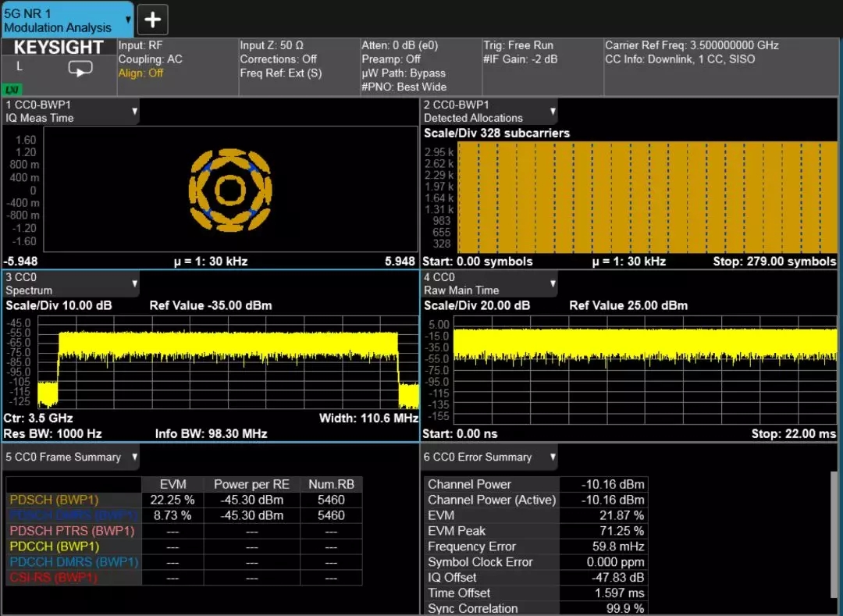Viewport: 843px width, 616px height.
Task: Click the green LXI status icon
Action: click(x=12, y=89)
